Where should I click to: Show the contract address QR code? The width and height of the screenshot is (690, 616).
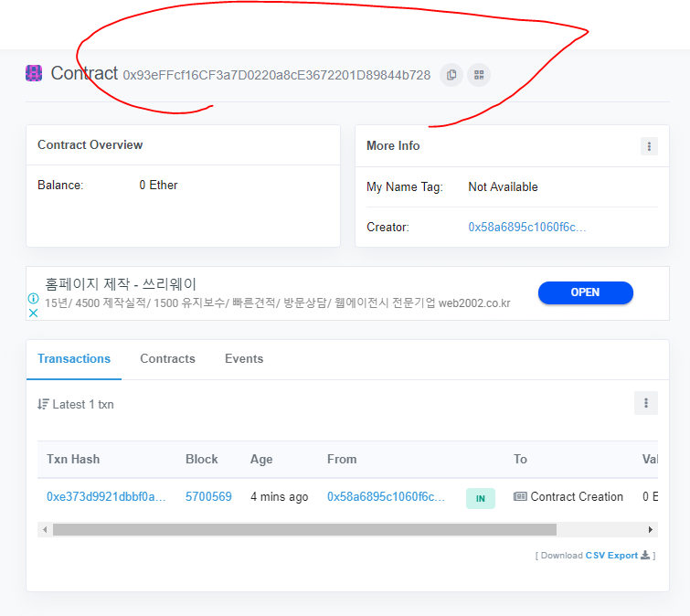(479, 75)
